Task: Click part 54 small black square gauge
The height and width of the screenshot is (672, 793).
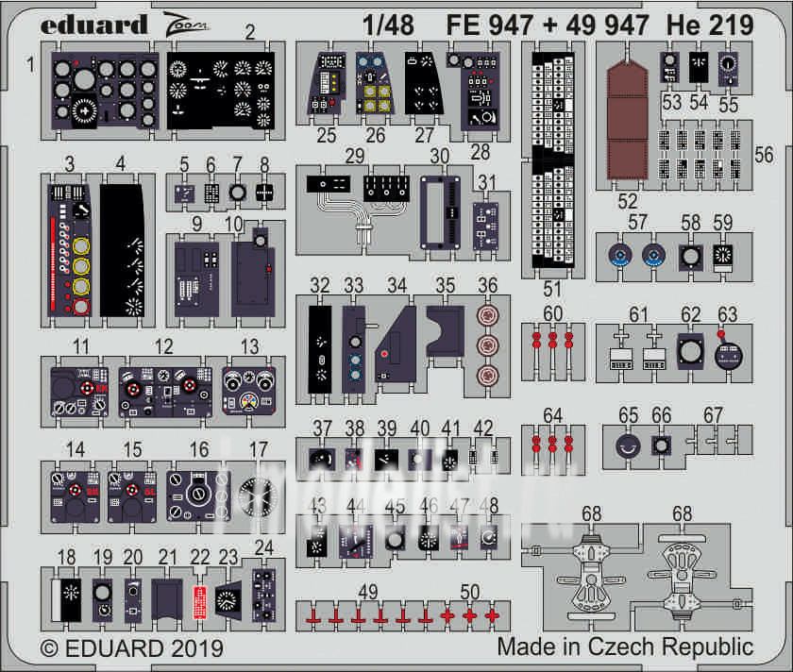Action: 699,67
